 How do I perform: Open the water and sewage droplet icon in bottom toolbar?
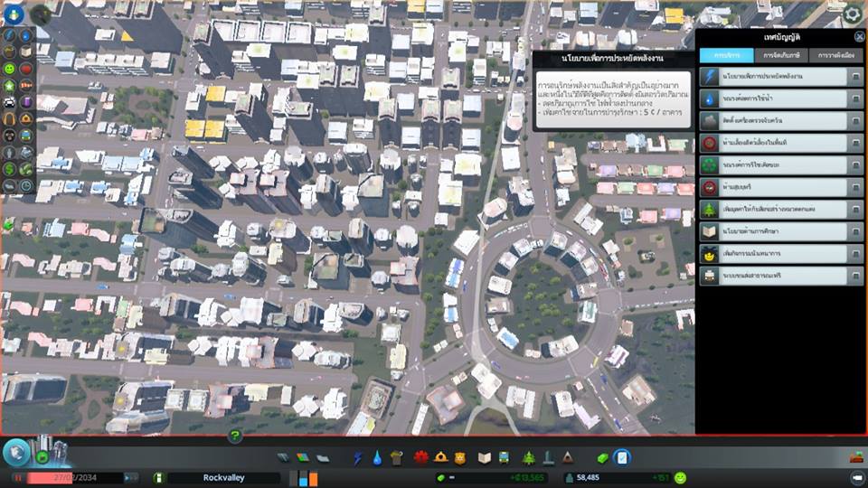[377, 457]
